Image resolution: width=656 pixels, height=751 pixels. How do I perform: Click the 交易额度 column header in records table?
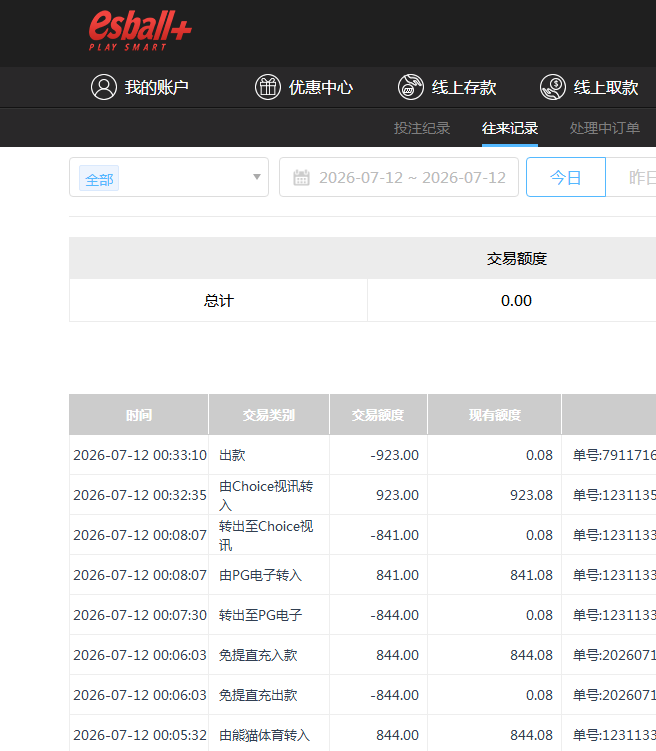pos(378,415)
